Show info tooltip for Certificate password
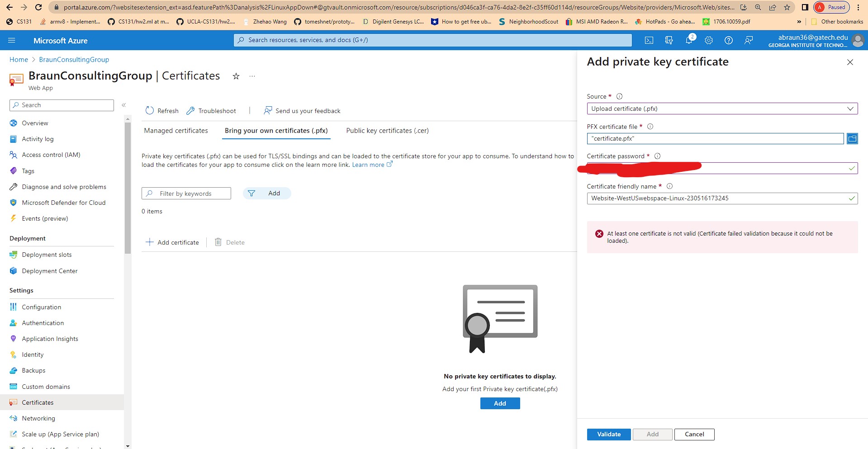The image size is (868, 449). pyautogui.click(x=657, y=156)
